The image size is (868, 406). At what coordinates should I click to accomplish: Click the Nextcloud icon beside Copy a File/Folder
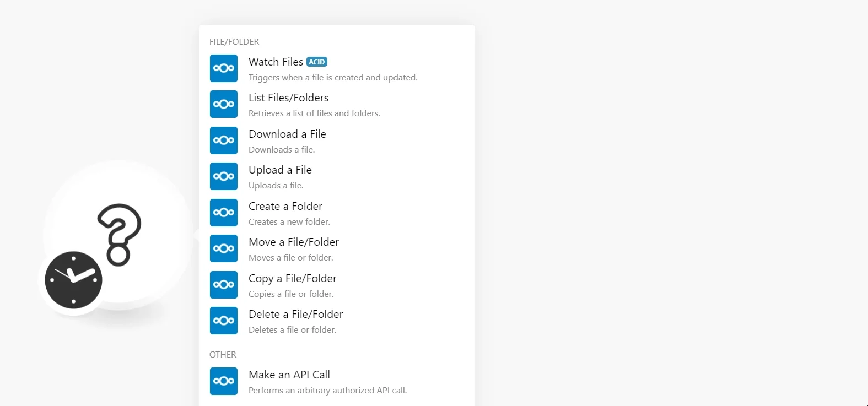(x=224, y=285)
